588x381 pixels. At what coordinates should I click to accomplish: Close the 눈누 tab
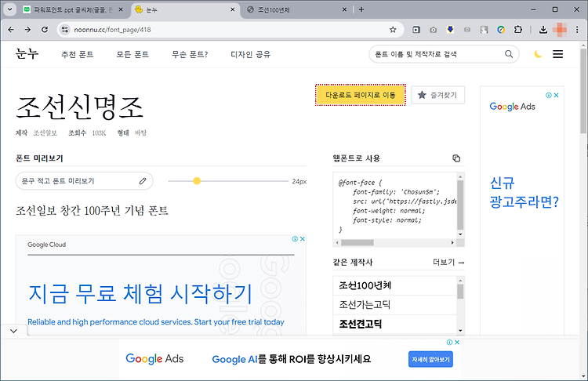point(233,9)
